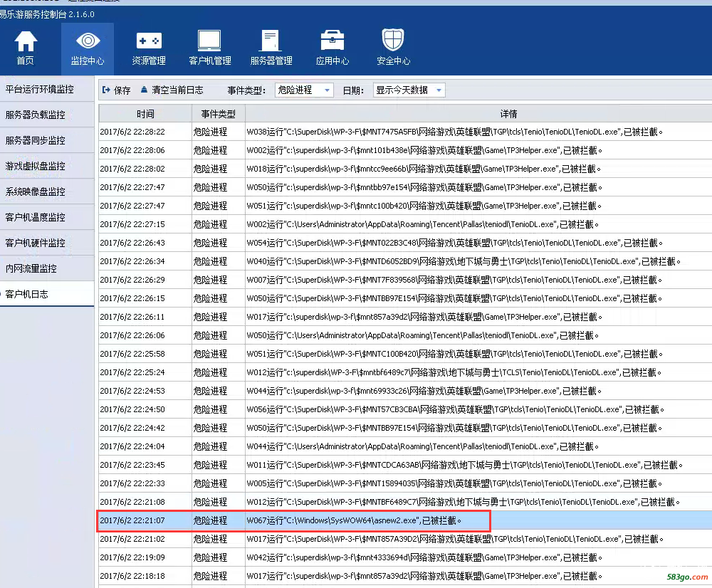Open 服务器负载监控 in sidebar
The height and width of the screenshot is (588, 712).
click(x=47, y=115)
